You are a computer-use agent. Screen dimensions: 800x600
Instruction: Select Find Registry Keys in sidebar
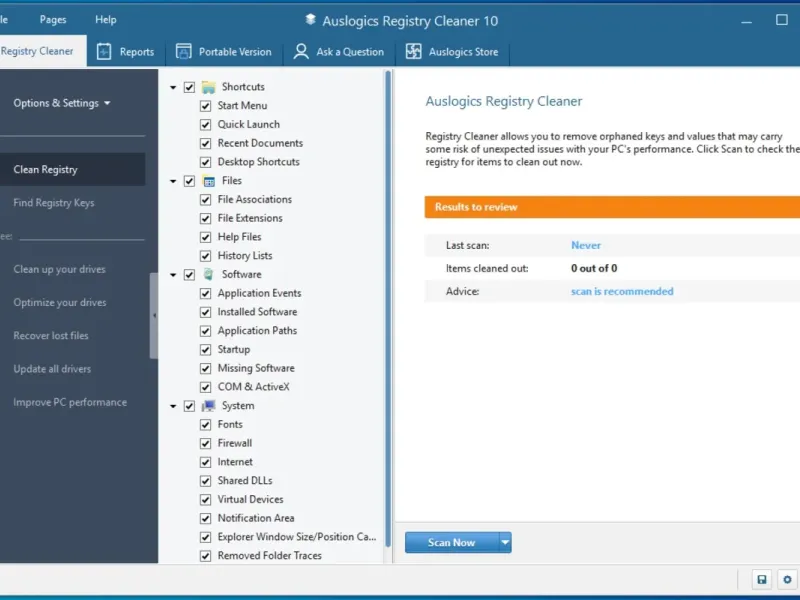[54, 203]
